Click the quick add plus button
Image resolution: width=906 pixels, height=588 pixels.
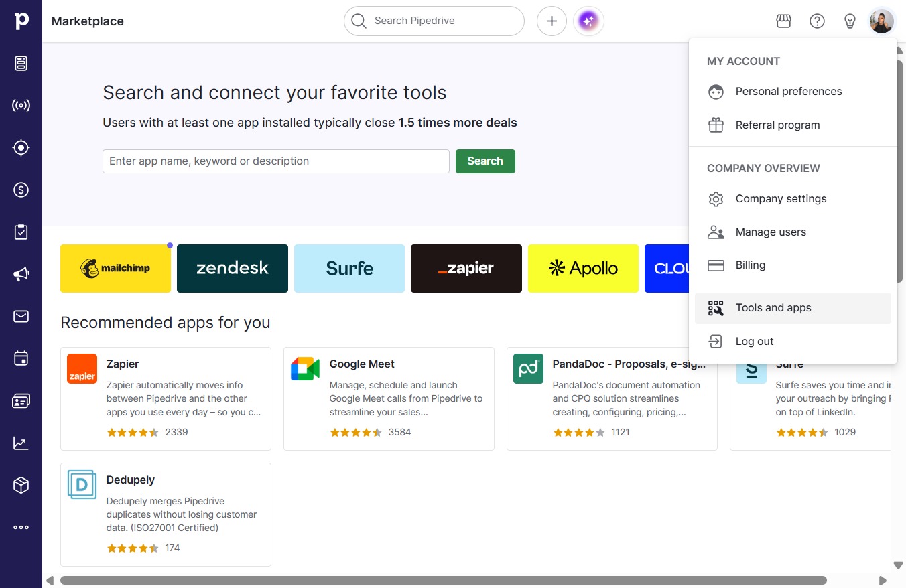coord(552,21)
